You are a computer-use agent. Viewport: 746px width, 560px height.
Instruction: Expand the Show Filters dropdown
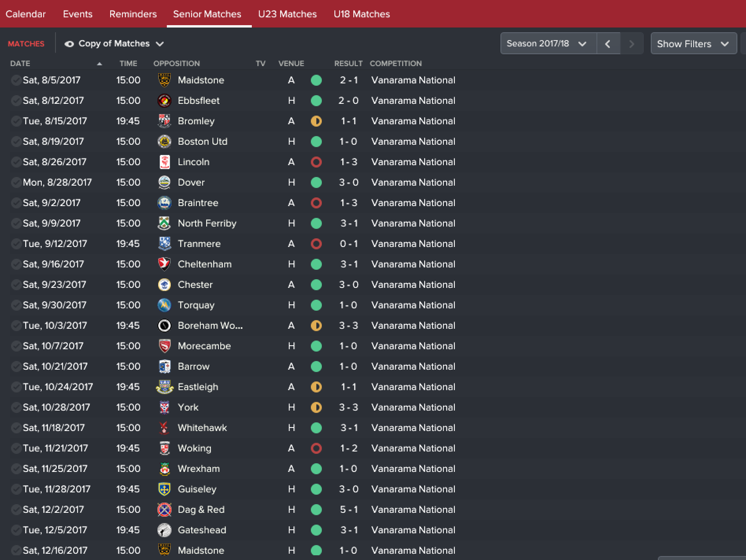pos(694,43)
